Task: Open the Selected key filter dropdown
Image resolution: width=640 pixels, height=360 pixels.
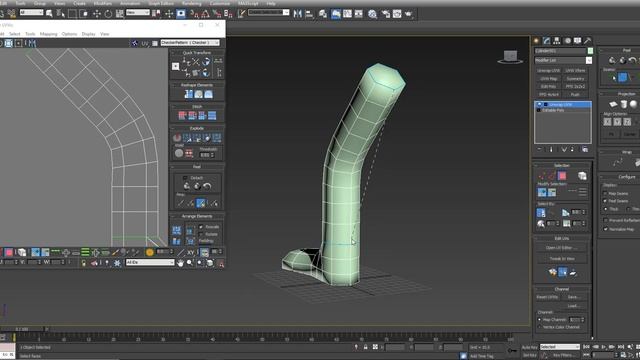Action: tap(560, 347)
